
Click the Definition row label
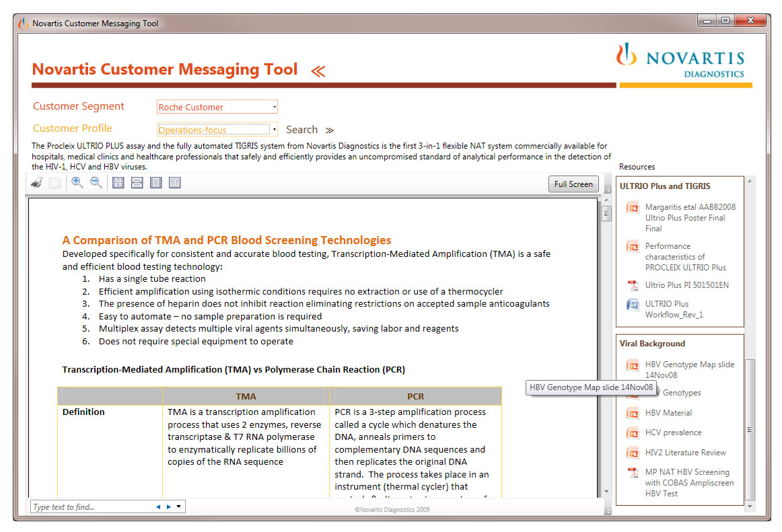pyautogui.click(x=83, y=412)
